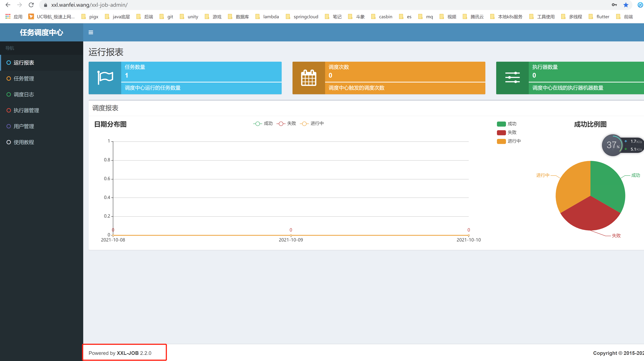The height and width of the screenshot is (361, 644).
Task: Click the sliders icon on executor card
Action: (x=512, y=78)
